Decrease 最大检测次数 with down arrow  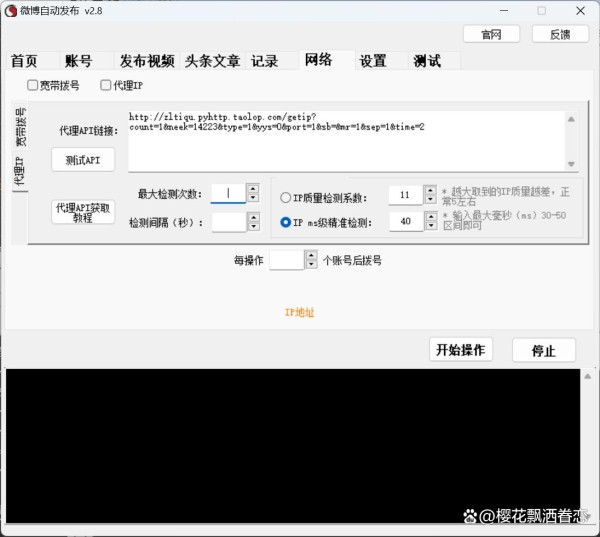click(253, 198)
